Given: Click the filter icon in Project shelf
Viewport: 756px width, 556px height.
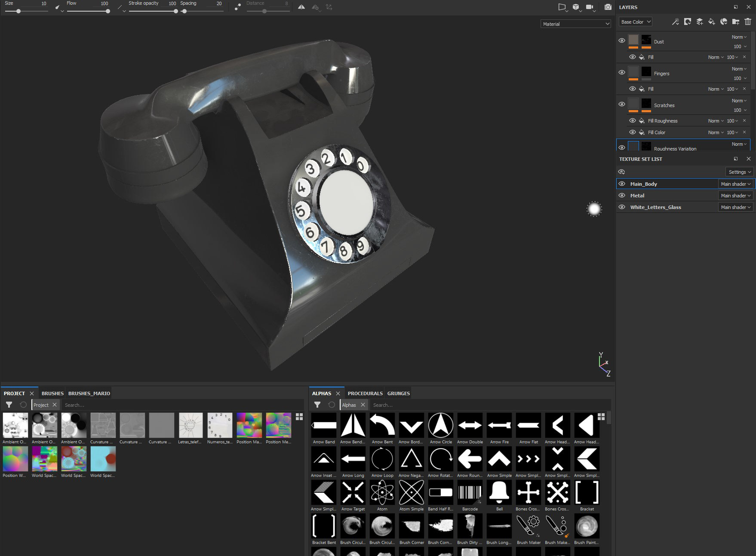Looking at the screenshot, I should [9, 405].
